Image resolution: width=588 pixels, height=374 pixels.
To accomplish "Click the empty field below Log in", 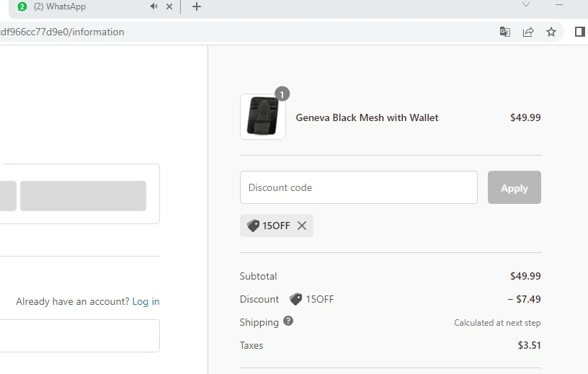I will (x=80, y=336).
